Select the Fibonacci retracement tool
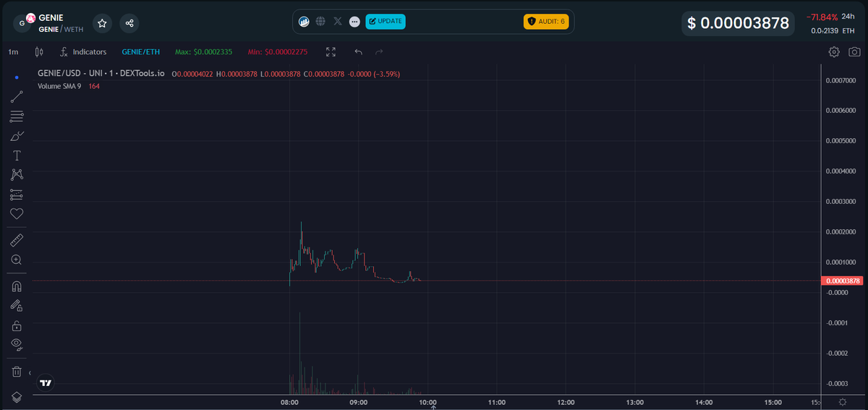 pyautogui.click(x=17, y=116)
